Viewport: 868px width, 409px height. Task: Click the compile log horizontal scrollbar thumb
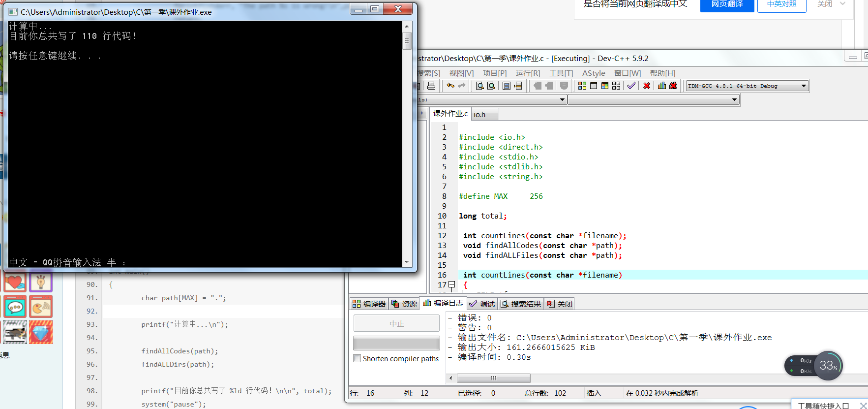pos(493,378)
